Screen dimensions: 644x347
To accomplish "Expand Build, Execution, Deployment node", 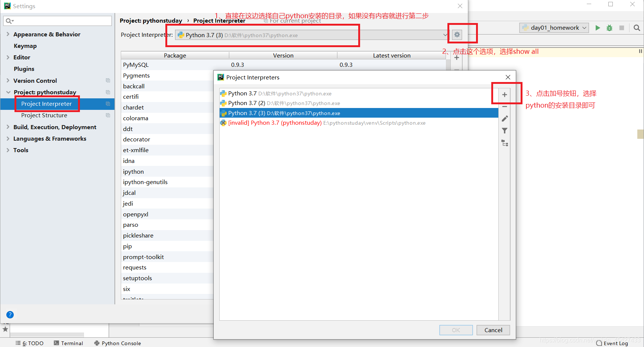I will [8, 127].
